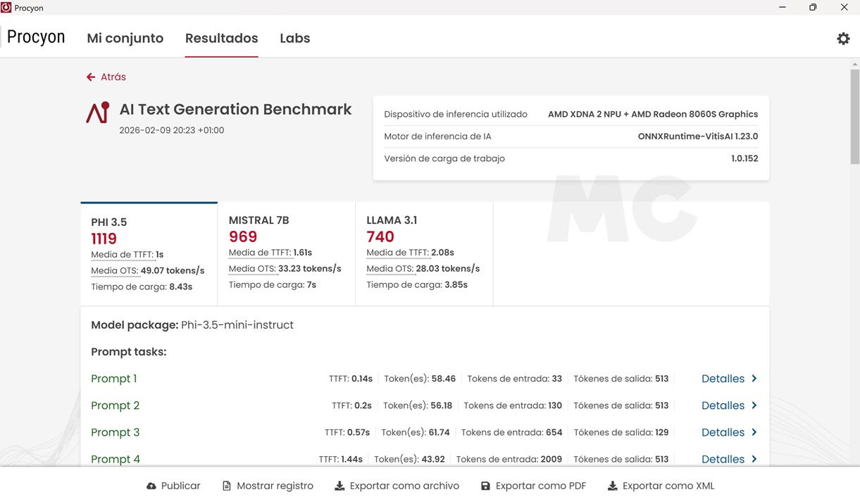Click the Mostrar registro document icon

[x=227, y=486]
